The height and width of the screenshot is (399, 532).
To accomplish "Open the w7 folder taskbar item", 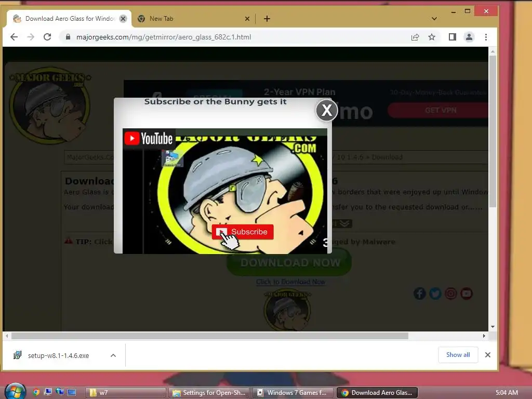I will [125, 393].
